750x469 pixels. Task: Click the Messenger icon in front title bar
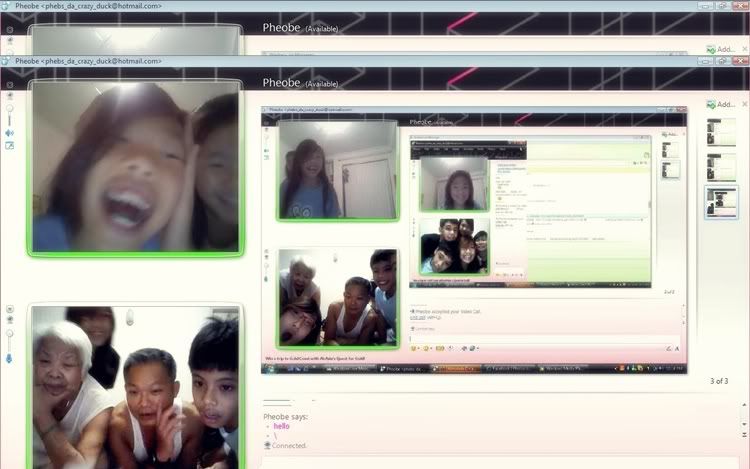click(5, 61)
